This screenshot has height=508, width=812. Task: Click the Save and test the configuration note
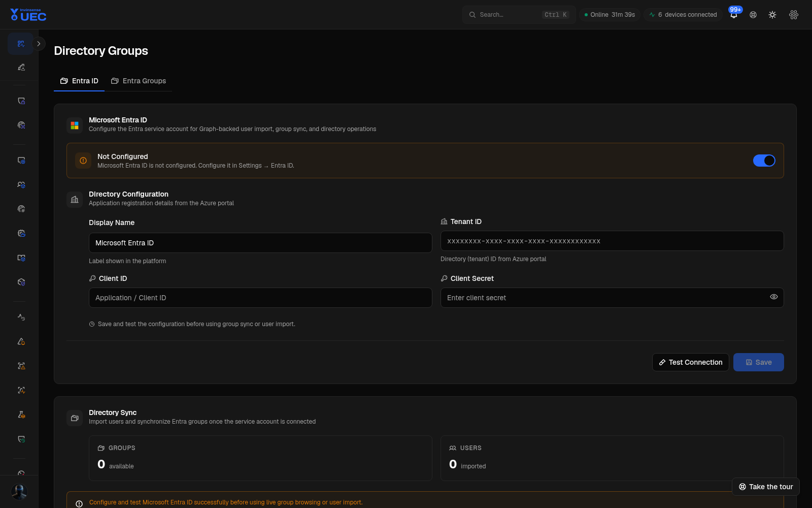coord(196,324)
